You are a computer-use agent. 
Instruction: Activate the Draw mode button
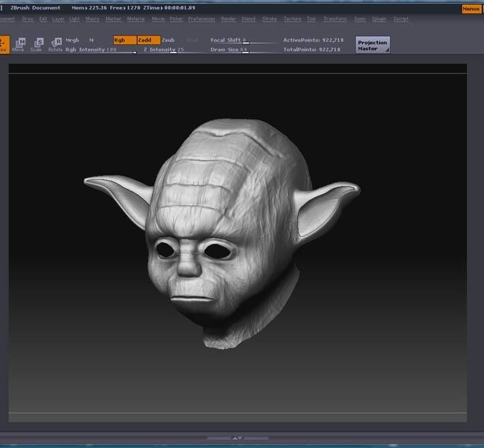(4, 45)
